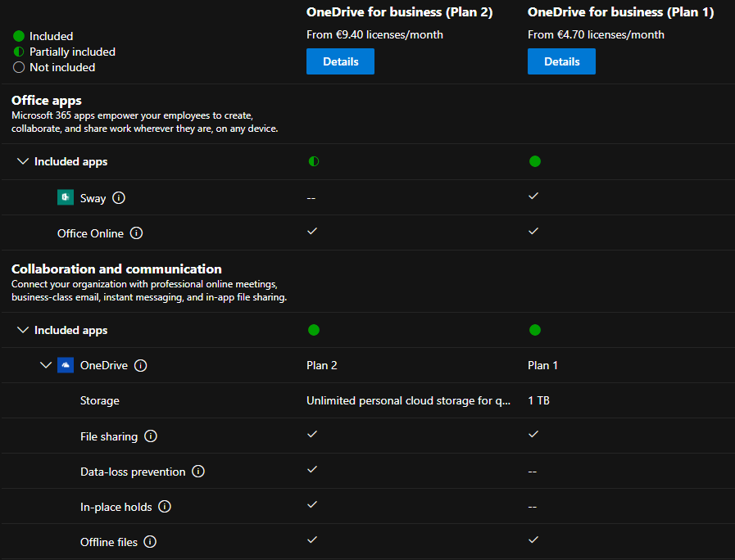Screen dimensions: 735x560
Task: Click the OneDrive row label
Action: click(103, 365)
